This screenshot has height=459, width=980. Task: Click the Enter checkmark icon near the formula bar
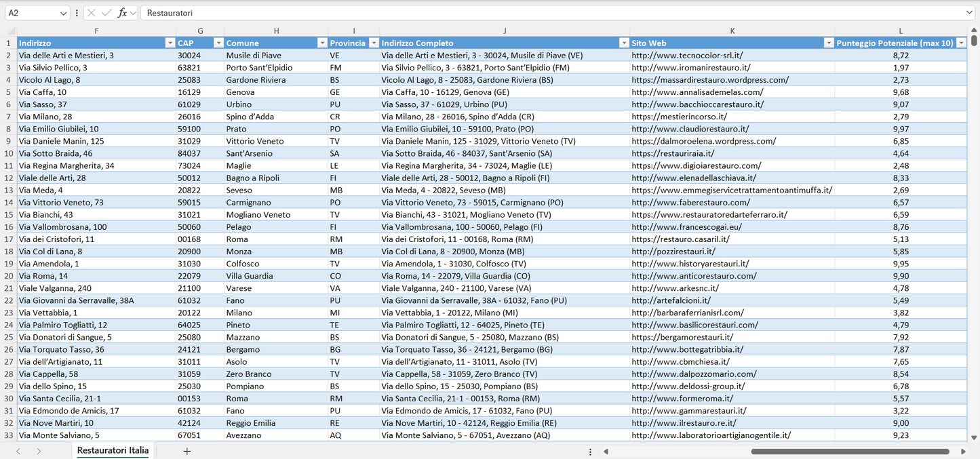(106, 12)
